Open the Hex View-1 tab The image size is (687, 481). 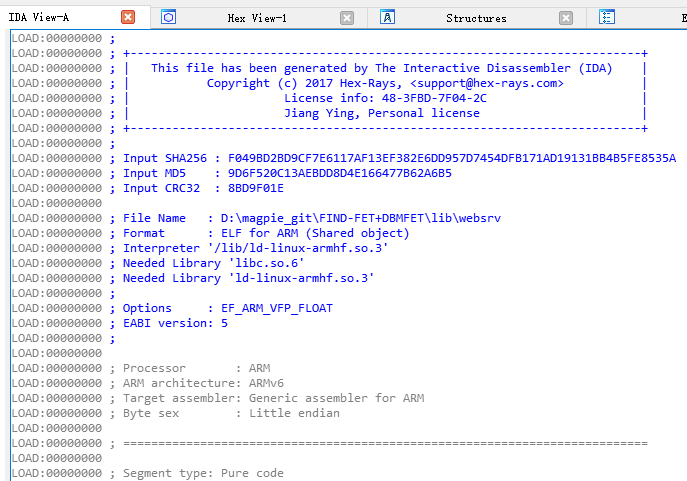257,18
